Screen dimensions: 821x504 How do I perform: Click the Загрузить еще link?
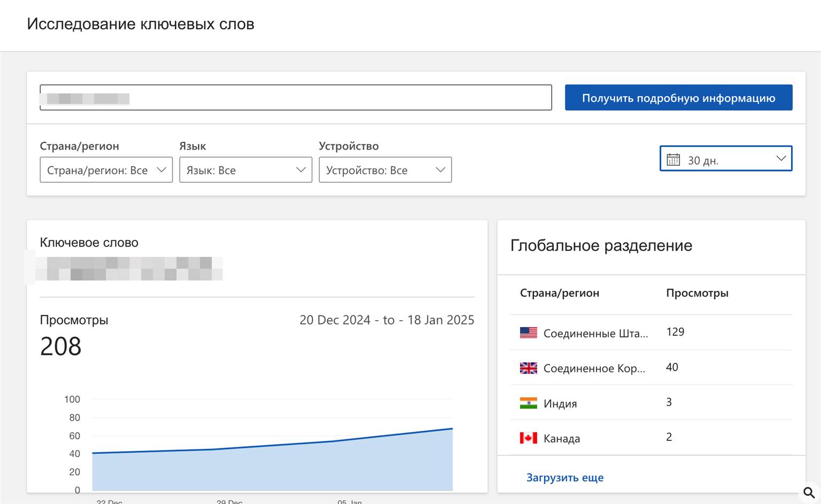pos(565,477)
